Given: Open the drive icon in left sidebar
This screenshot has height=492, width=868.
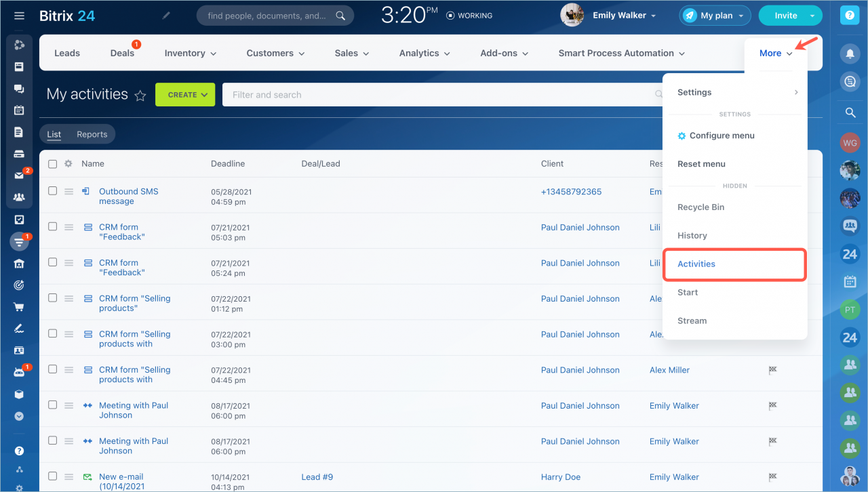Looking at the screenshot, I should point(19,154).
